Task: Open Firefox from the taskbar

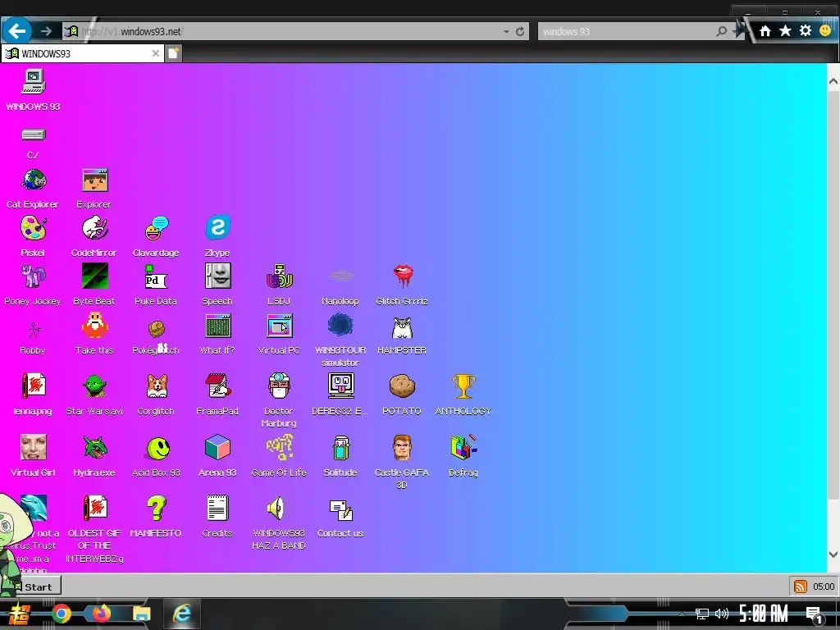Action: (102, 614)
